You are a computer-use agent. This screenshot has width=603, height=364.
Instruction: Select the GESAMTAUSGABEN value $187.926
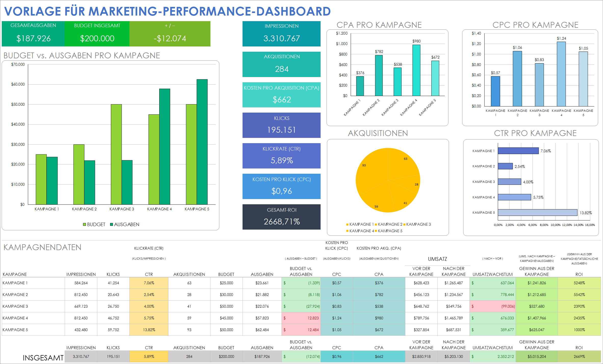click(33, 38)
